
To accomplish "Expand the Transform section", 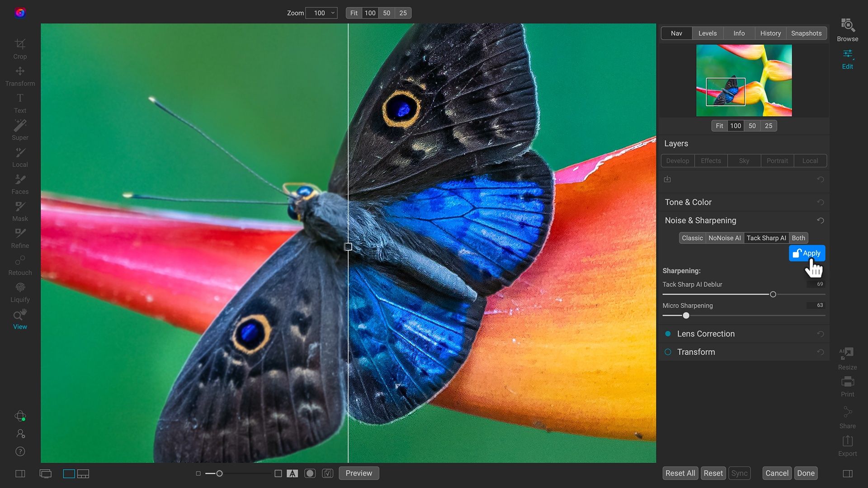I will click(x=696, y=352).
